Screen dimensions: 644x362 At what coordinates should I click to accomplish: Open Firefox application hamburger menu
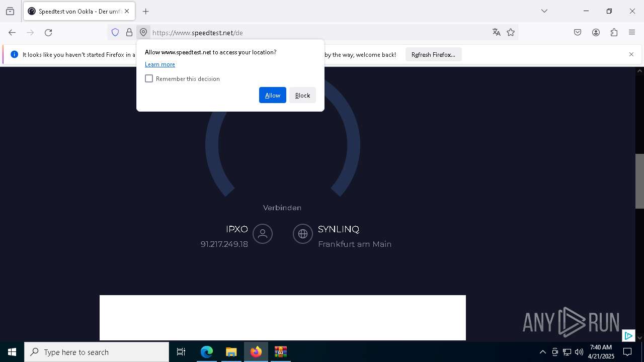632,33
